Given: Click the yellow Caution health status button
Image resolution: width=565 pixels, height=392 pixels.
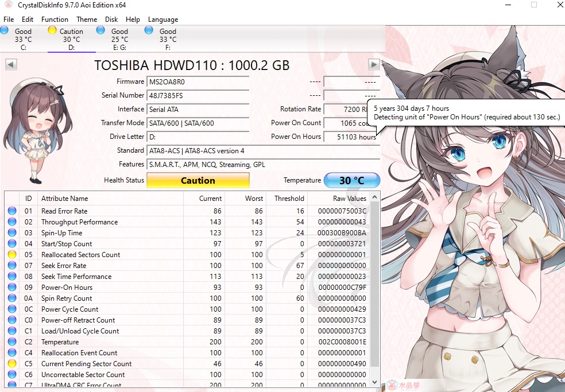Looking at the screenshot, I should click(x=198, y=181).
